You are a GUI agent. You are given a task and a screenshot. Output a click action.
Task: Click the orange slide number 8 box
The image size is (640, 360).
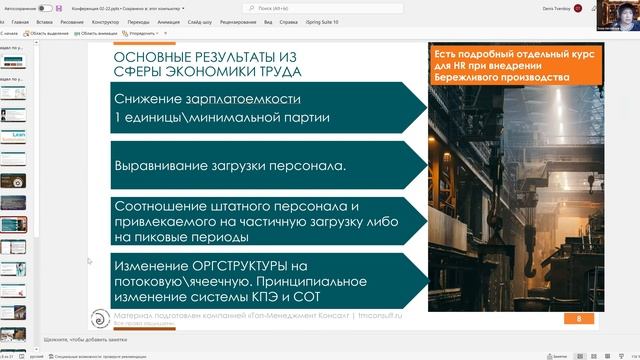tap(579, 319)
